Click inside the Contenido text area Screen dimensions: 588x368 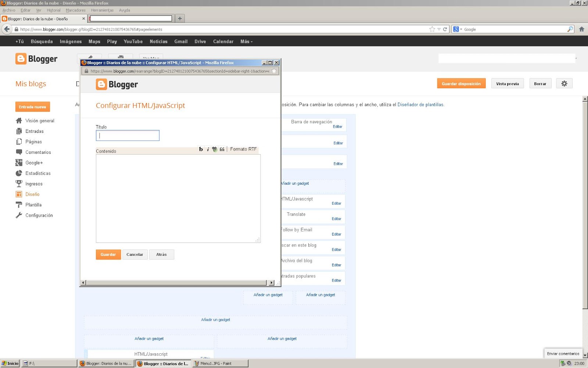point(178,198)
